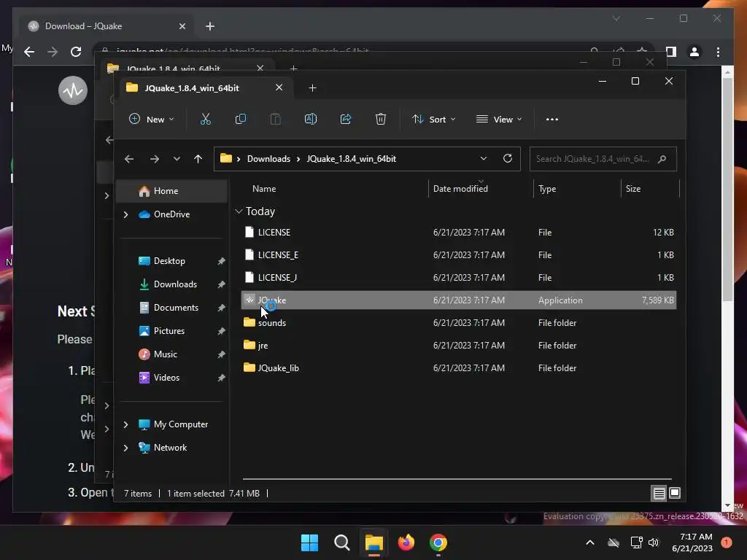
Task: Click the Explorer horizontal scrollbar
Action: tap(457, 479)
